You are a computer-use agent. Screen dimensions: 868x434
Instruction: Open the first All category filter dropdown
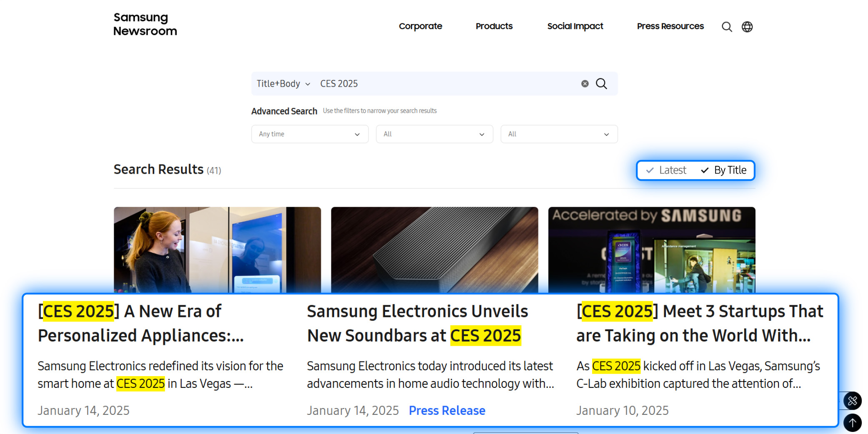(434, 134)
